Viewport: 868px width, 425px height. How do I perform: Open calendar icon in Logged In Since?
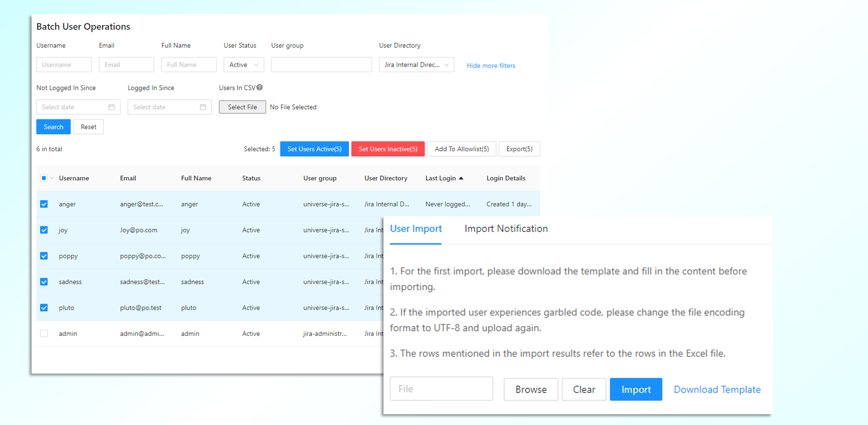tap(203, 107)
